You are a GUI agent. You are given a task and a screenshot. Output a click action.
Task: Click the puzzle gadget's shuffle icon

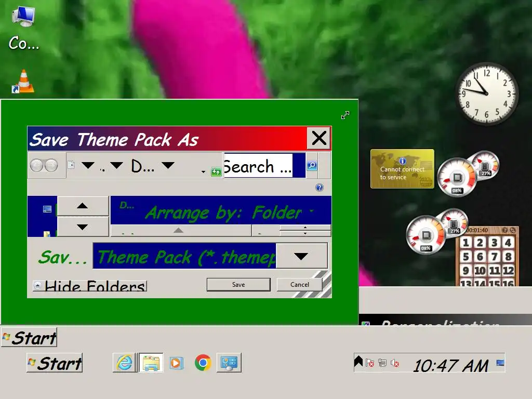(x=513, y=230)
